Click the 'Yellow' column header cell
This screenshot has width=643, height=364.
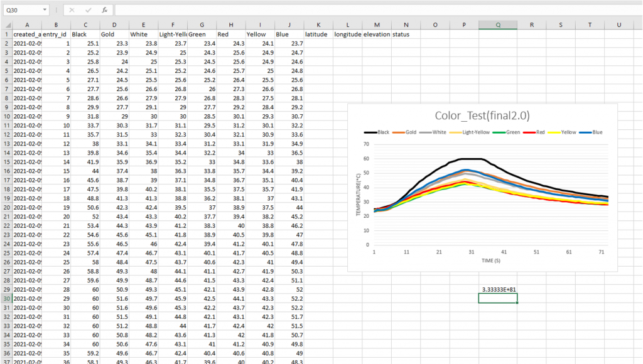coord(260,35)
